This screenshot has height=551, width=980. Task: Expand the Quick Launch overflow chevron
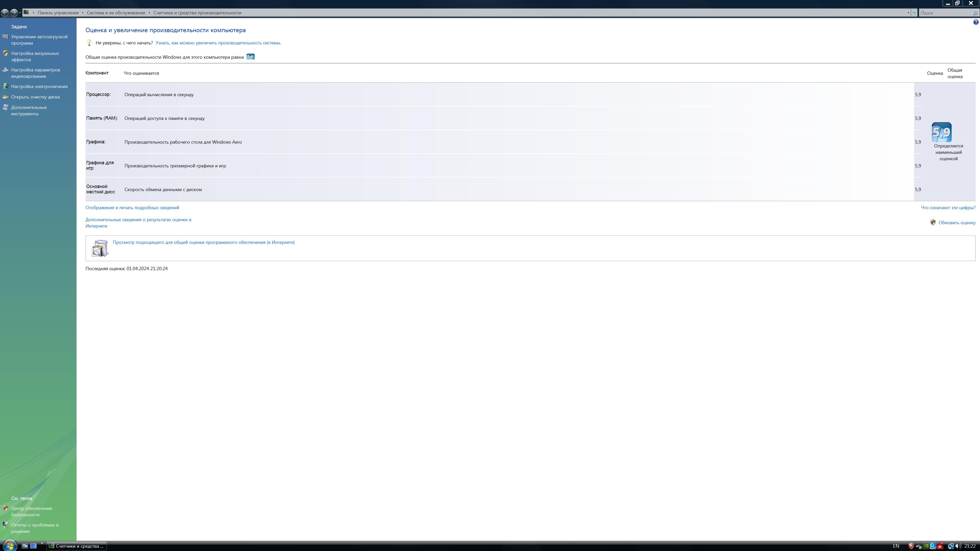[x=42, y=543]
